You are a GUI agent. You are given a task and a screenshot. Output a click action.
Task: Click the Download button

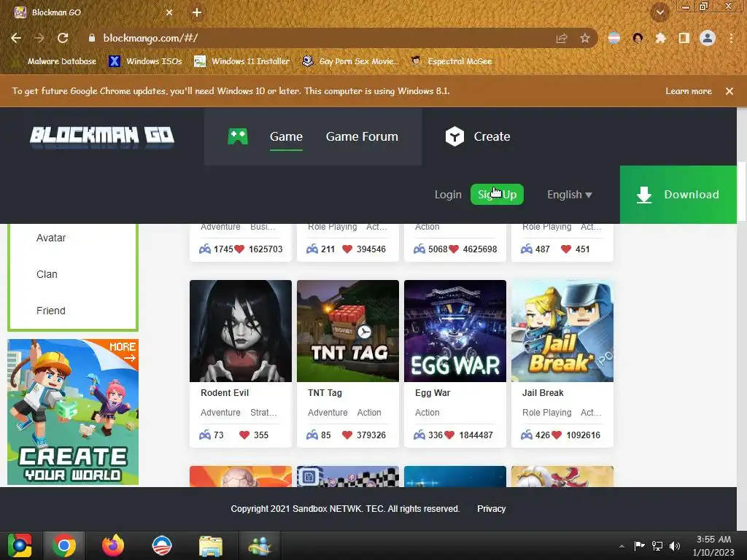(678, 195)
